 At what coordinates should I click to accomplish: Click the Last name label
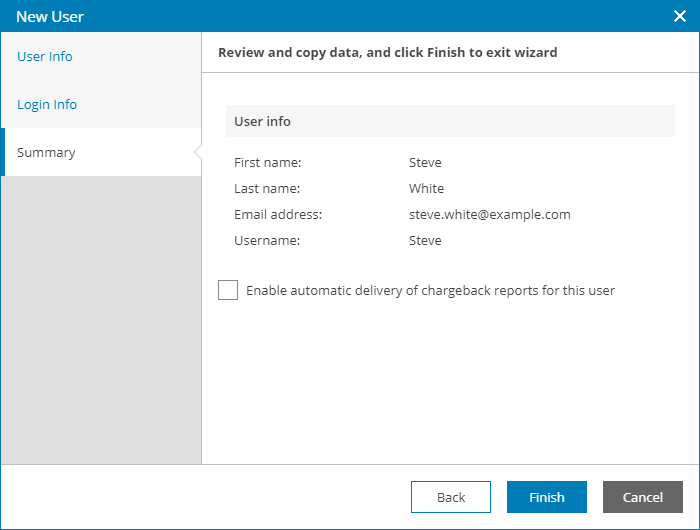267,188
